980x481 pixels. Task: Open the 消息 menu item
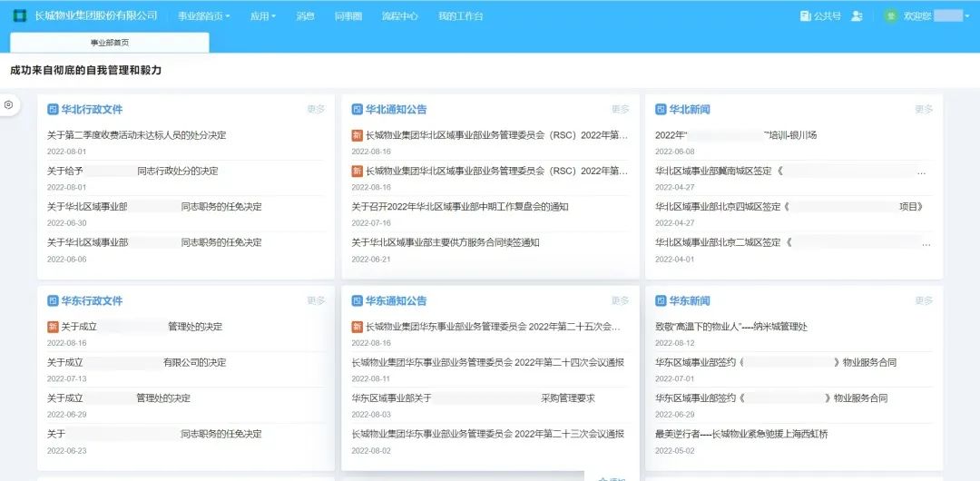point(305,16)
